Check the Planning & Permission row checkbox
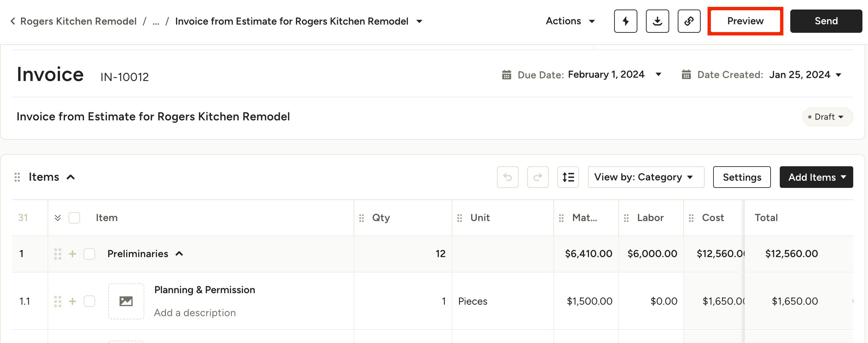868x343 pixels. point(89,301)
